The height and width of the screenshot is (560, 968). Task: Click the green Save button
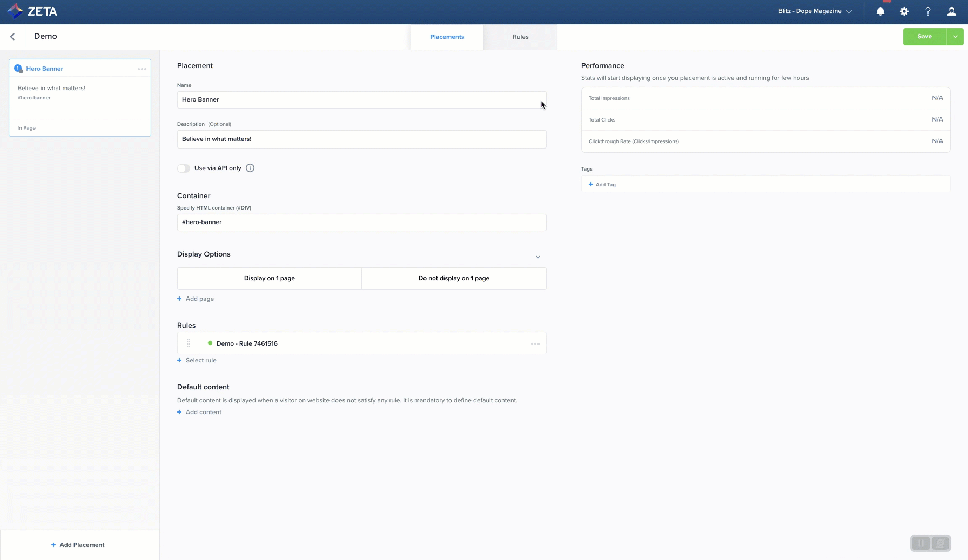click(x=924, y=37)
